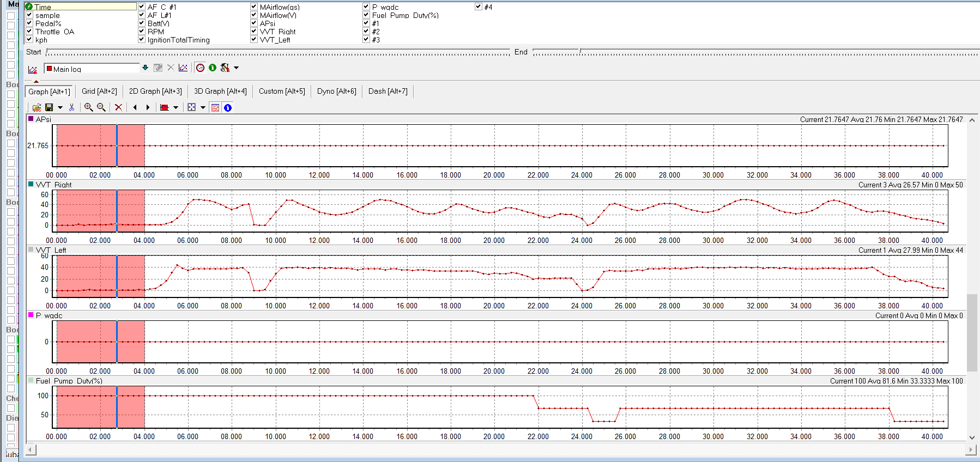This screenshot has width=980, height=462.
Task: Click the scissors cut icon
Action: point(71,107)
